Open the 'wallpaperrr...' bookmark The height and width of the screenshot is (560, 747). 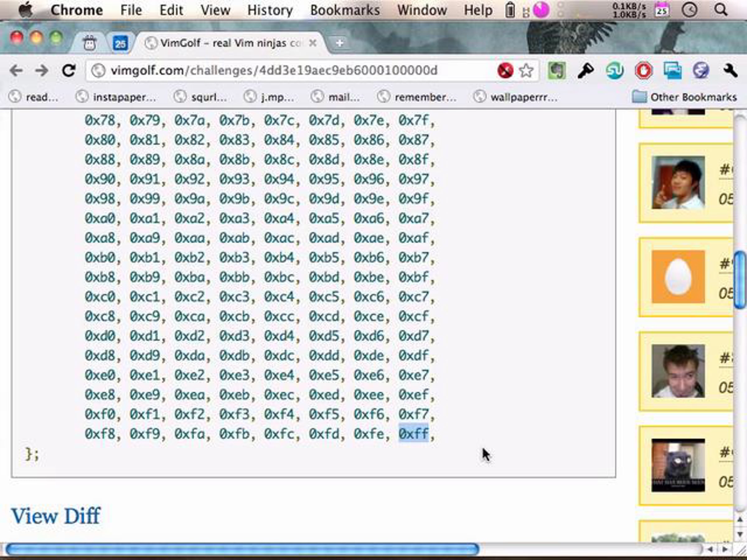coord(515,97)
